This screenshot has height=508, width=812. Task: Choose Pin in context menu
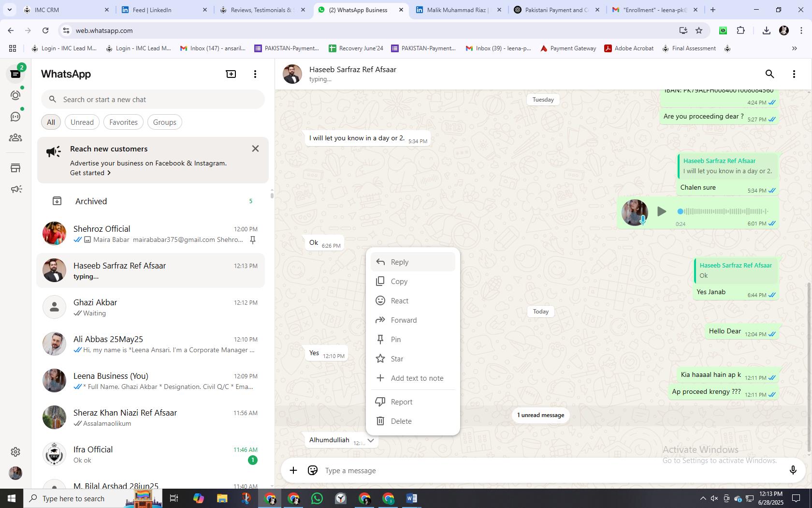tap(413, 339)
